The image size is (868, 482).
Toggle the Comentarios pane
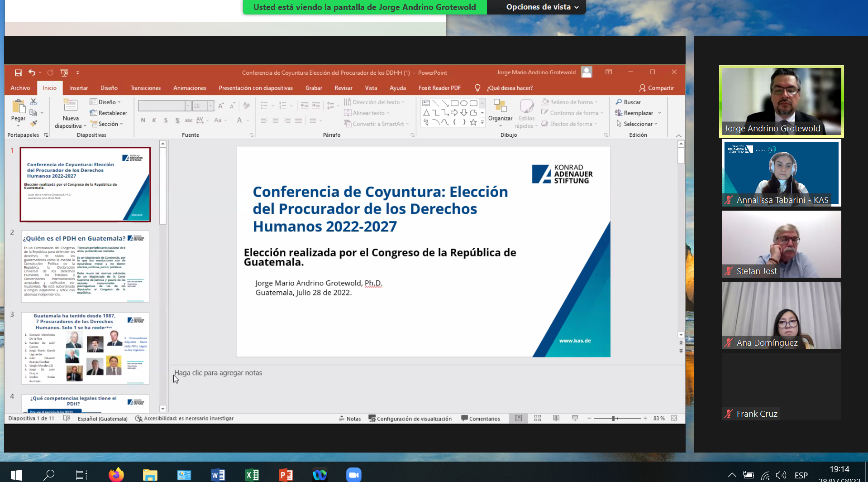pyautogui.click(x=480, y=419)
